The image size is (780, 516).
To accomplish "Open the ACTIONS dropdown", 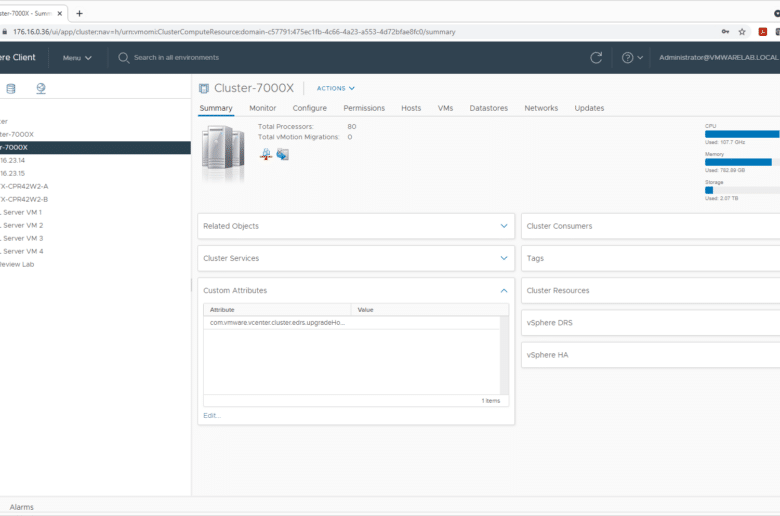I will [336, 88].
